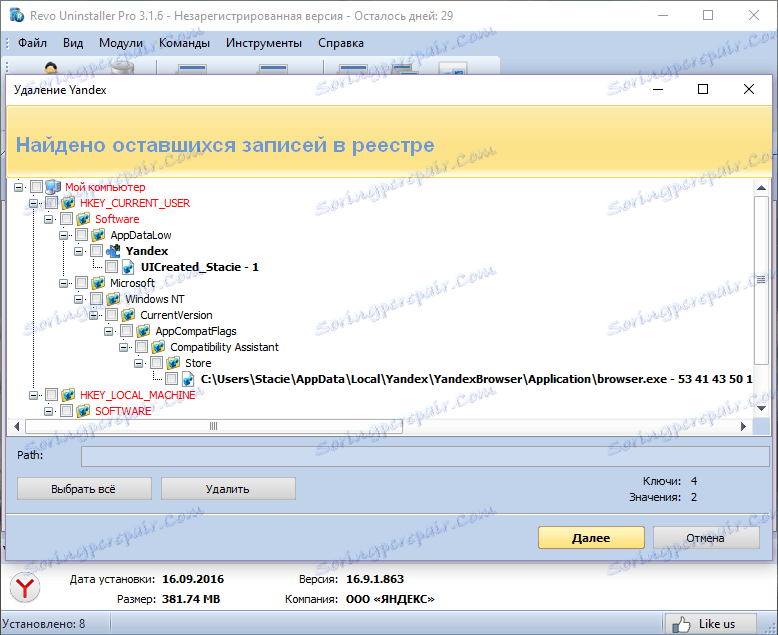Check the UICreated_Stacie - 1 value checkbox
778x635 pixels.
(112, 267)
